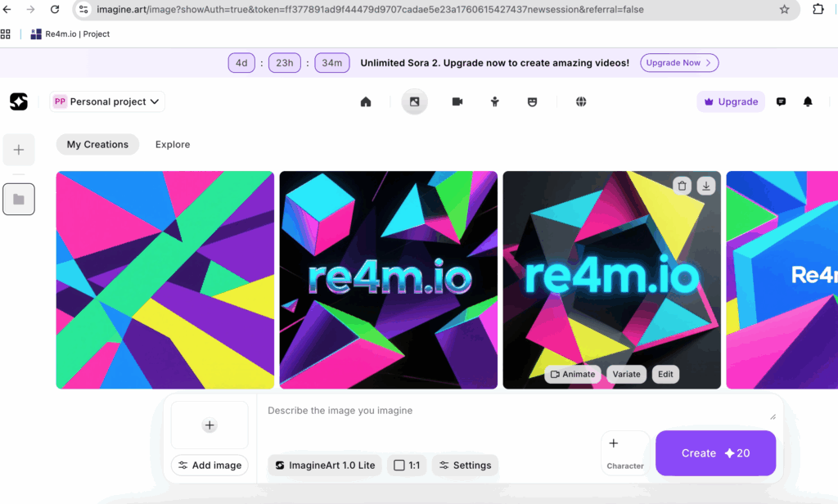Select the My Creations tab
Screen dimensions: 838x504
point(97,144)
